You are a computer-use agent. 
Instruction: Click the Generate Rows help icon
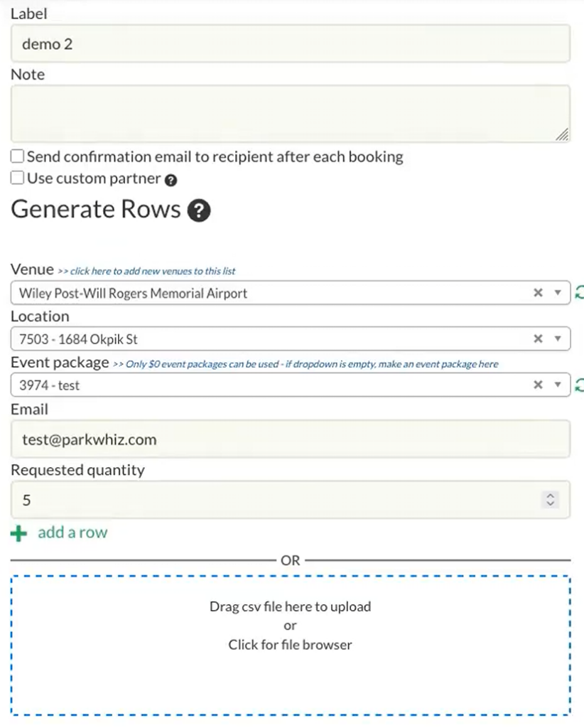click(x=200, y=210)
